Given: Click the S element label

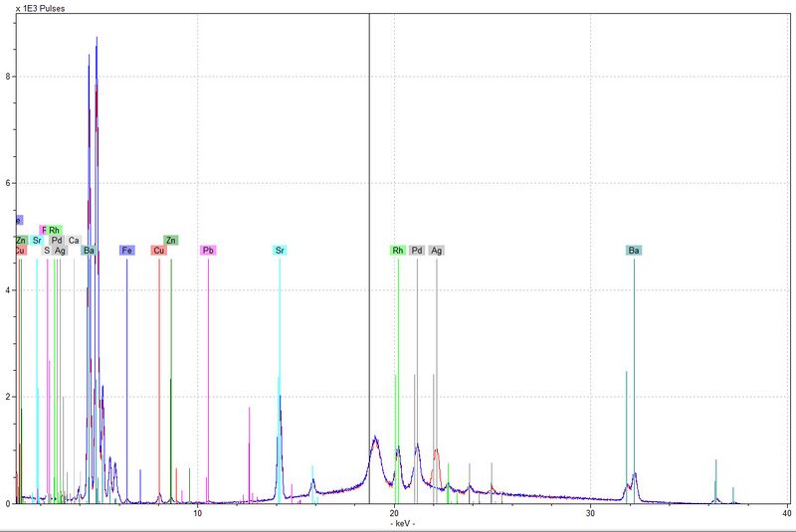Looking at the screenshot, I should [x=47, y=251].
